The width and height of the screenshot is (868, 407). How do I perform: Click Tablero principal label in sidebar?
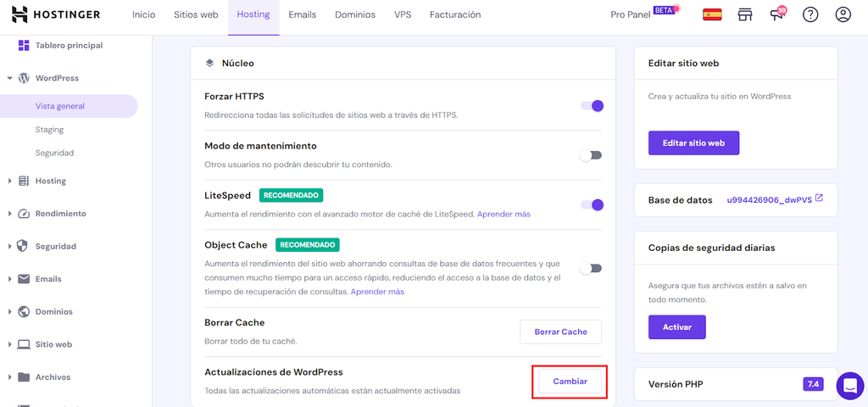click(69, 46)
